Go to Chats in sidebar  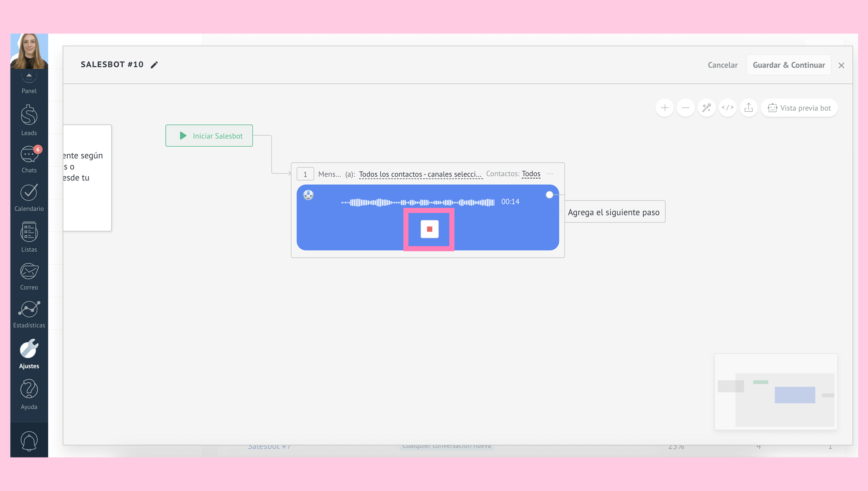click(29, 159)
